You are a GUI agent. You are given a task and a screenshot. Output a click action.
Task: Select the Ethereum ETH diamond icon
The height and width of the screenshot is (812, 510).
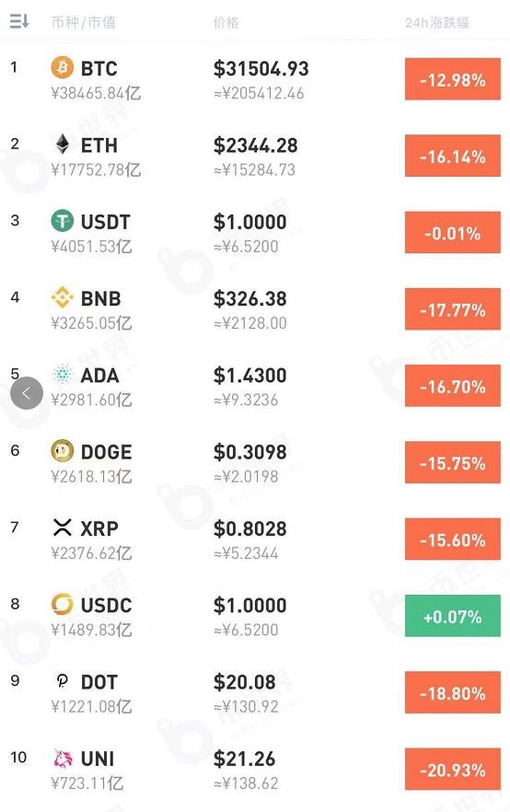tap(62, 144)
